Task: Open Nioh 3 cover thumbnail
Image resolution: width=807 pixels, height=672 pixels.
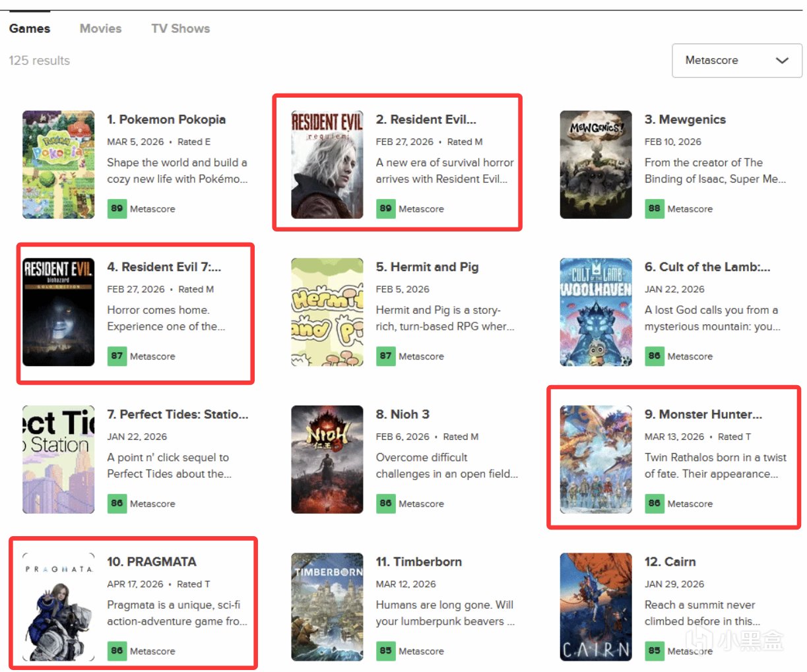Action: click(327, 459)
